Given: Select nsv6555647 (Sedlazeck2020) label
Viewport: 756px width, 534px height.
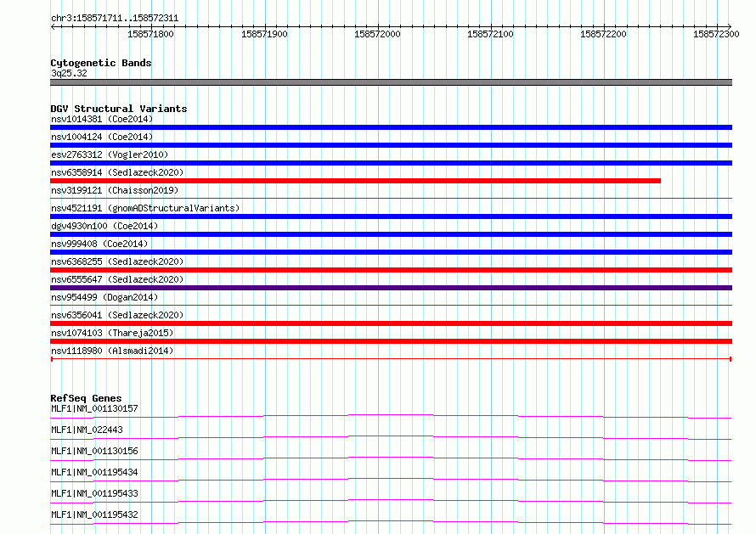Looking at the screenshot, I should (x=117, y=279).
